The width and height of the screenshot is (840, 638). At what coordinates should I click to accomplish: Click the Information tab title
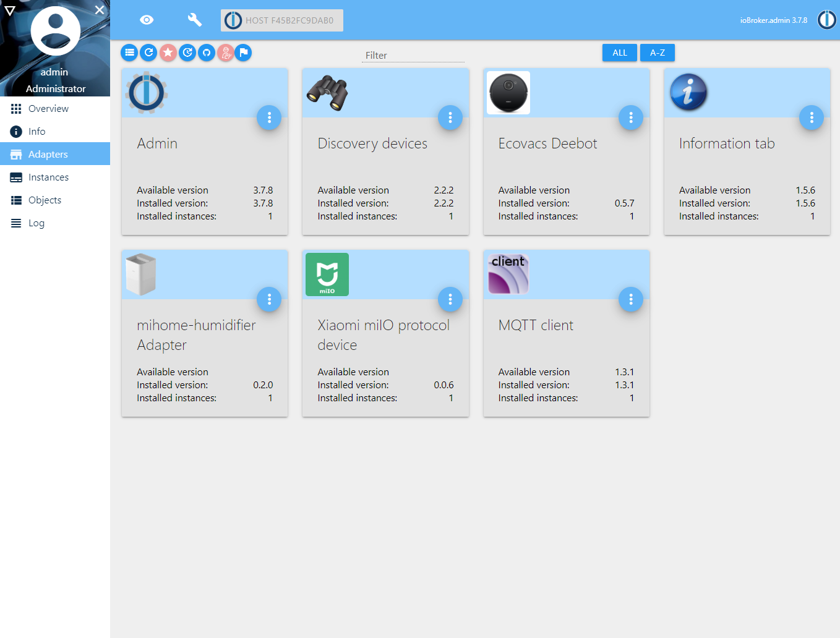point(727,143)
